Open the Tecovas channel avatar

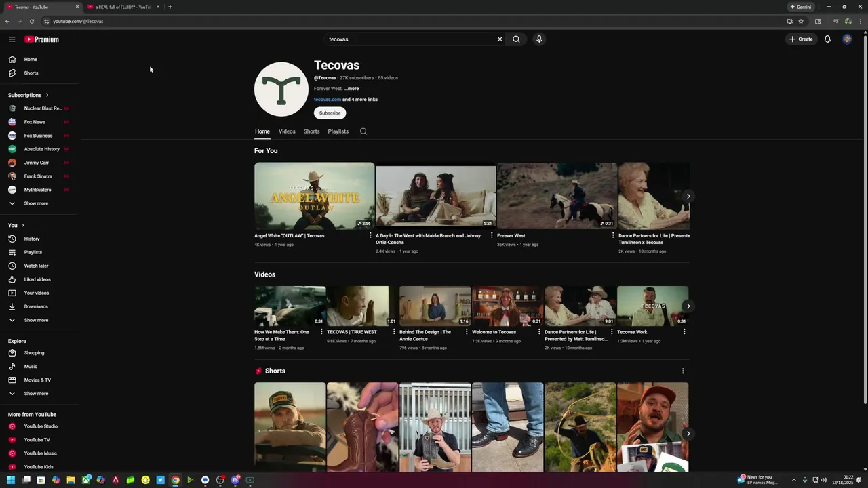point(281,89)
